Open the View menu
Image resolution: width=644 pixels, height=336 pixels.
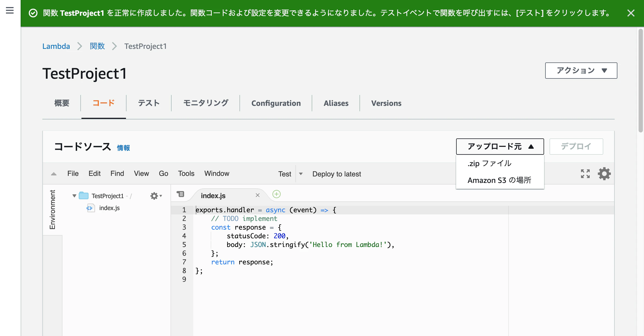pos(141,173)
